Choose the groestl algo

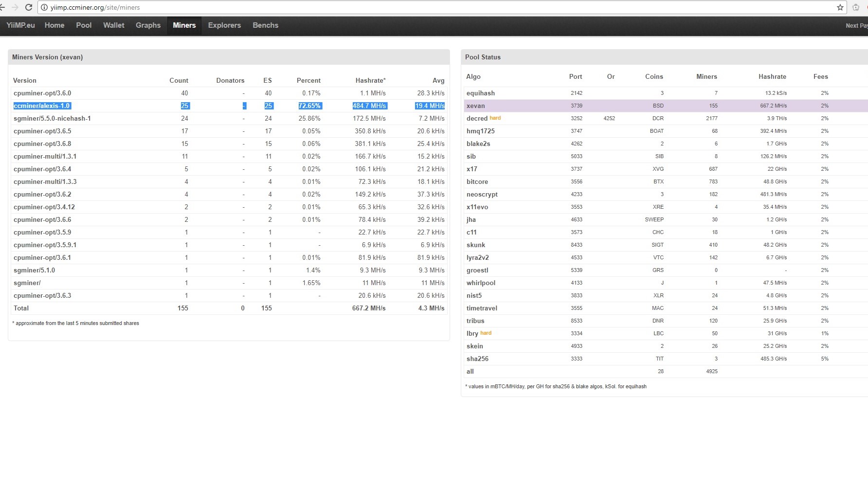(477, 270)
